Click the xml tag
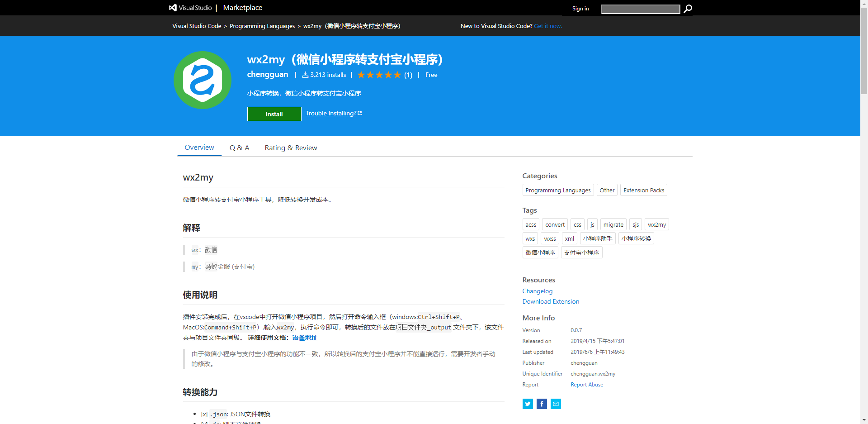868x424 pixels. [x=570, y=238]
